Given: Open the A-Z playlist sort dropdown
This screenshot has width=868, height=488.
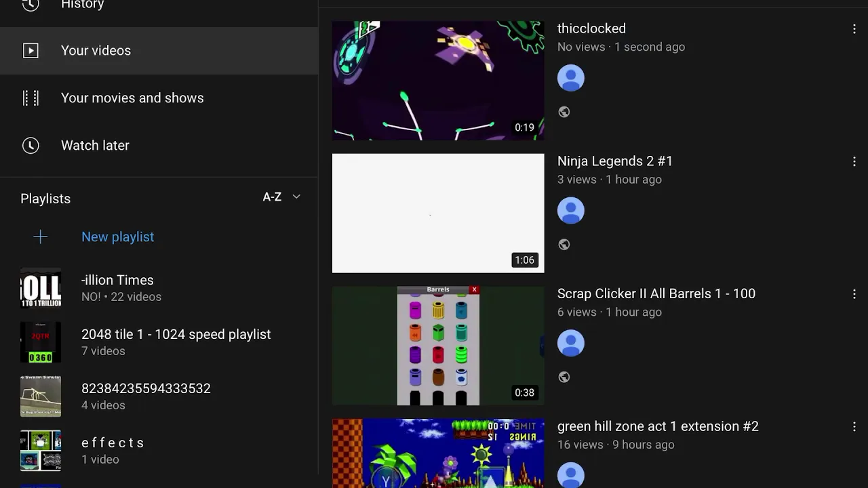Looking at the screenshot, I should (x=281, y=197).
